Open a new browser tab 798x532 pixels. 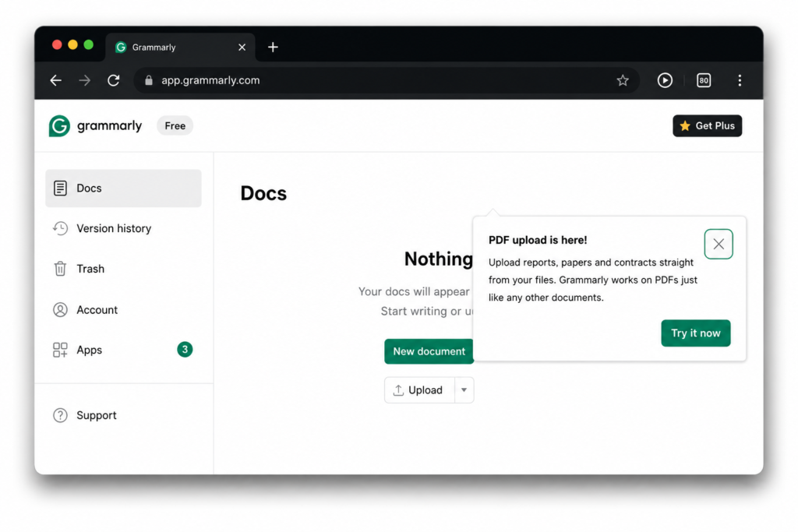click(273, 48)
